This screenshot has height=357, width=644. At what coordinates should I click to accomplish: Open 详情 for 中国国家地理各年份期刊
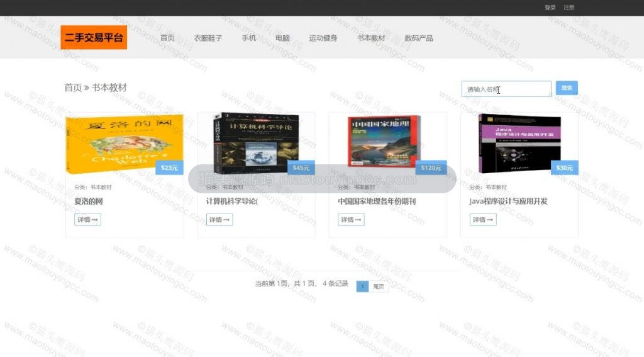351,220
